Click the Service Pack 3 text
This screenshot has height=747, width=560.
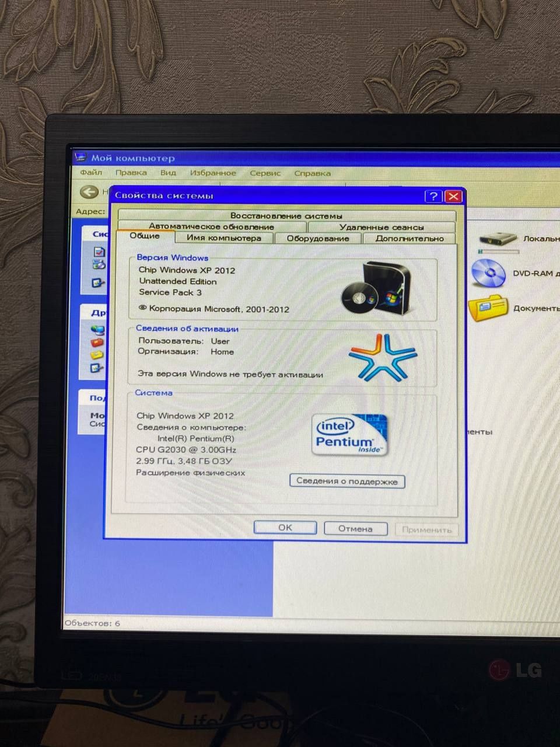(x=170, y=292)
